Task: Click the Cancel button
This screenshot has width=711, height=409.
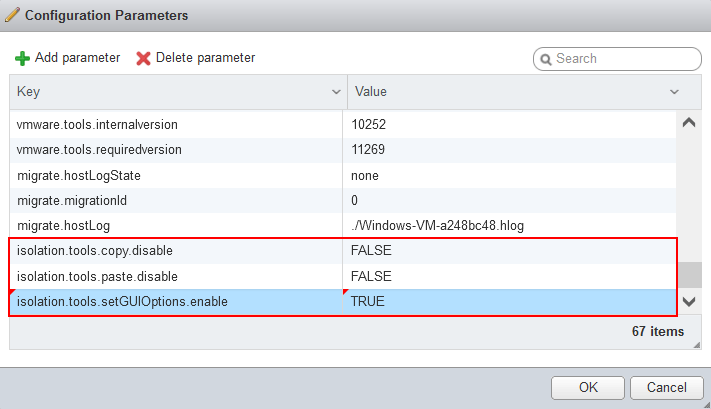Action: (x=667, y=388)
